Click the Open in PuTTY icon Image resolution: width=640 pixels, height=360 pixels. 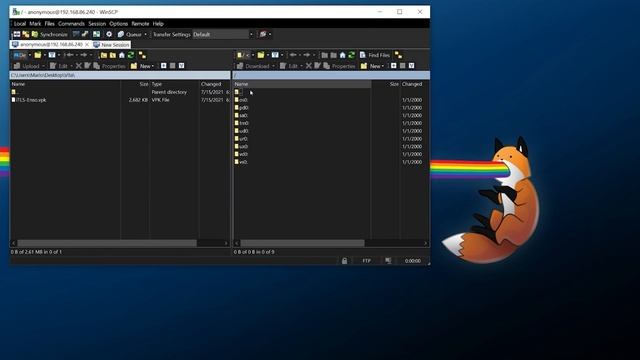click(85, 34)
